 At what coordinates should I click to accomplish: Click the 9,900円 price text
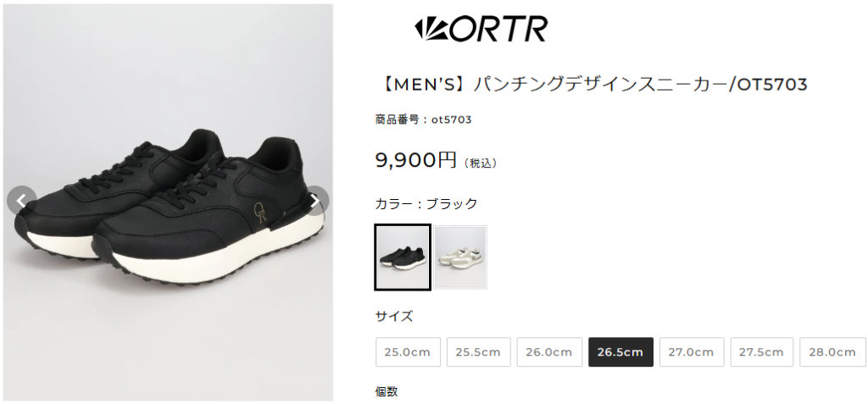pyautogui.click(x=415, y=160)
